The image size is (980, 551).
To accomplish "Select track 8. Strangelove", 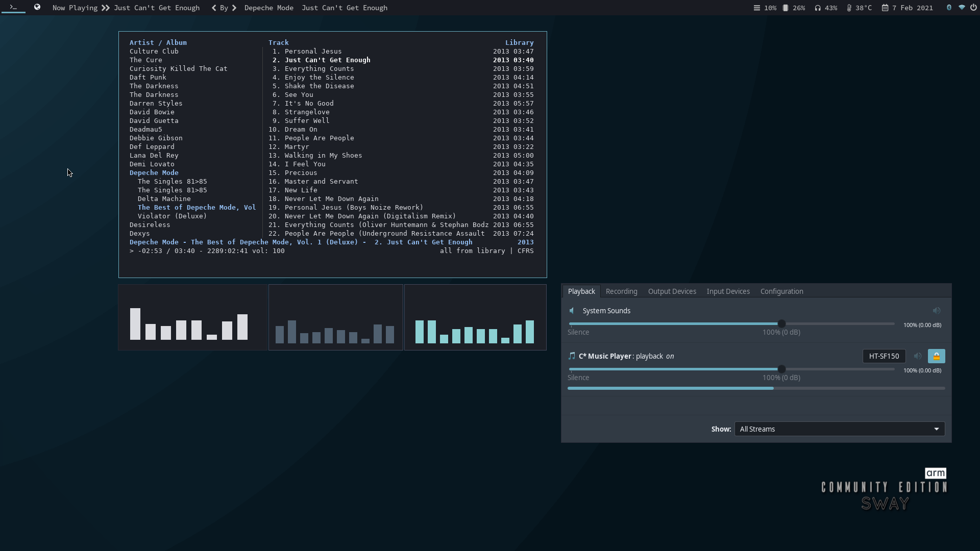I will pyautogui.click(x=401, y=112).
